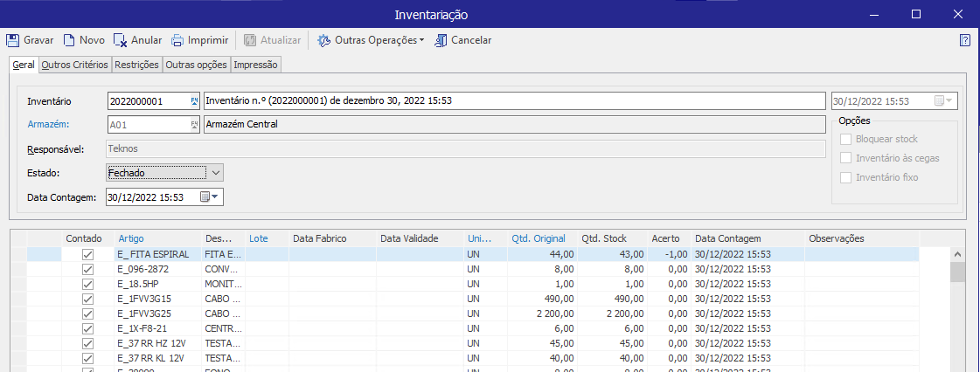
Task: Click the Imprimir printer icon
Action: 177,40
